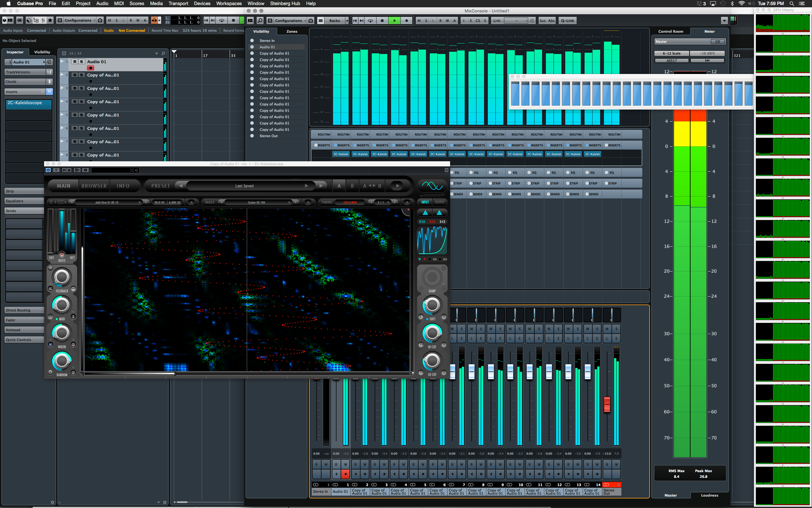Expand the Equalizers inspector section
Image resolution: width=812 pixels, height=508 pixels.
24,201
